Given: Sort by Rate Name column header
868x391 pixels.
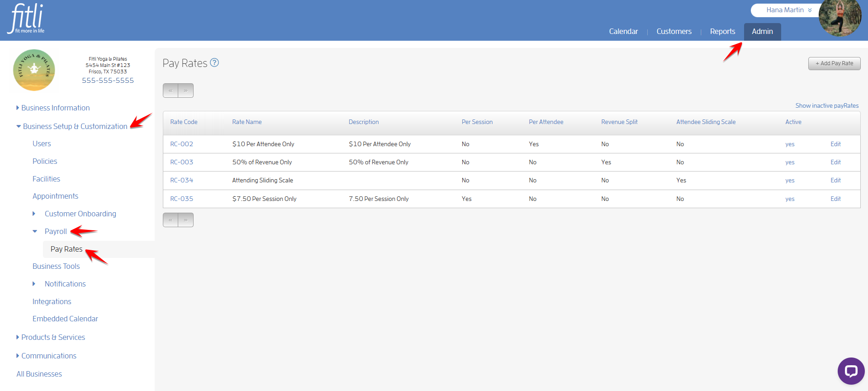Looking at the screenshot, I should pyautogui.click(x=247, y=122).
